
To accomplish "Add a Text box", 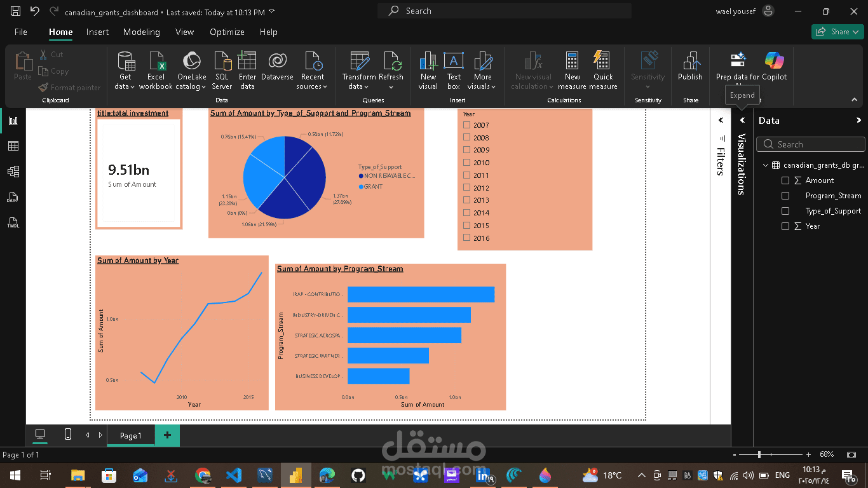I will (453, 71).
